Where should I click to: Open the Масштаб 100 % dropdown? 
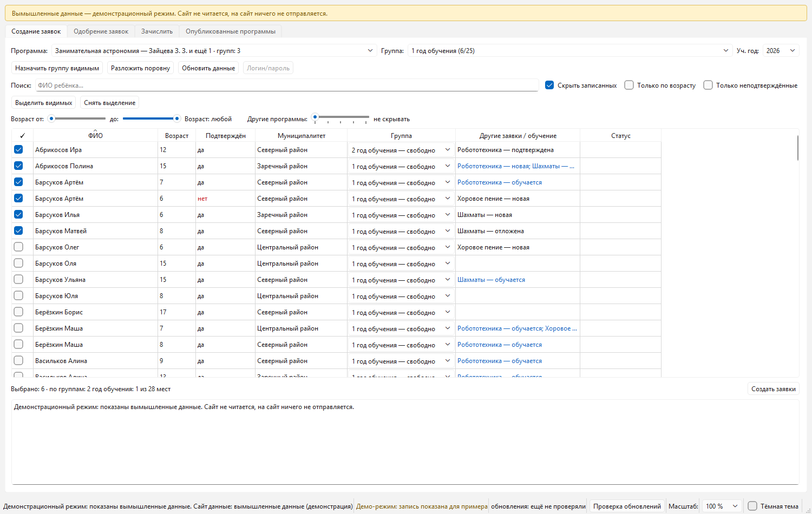tap(722, 506)
